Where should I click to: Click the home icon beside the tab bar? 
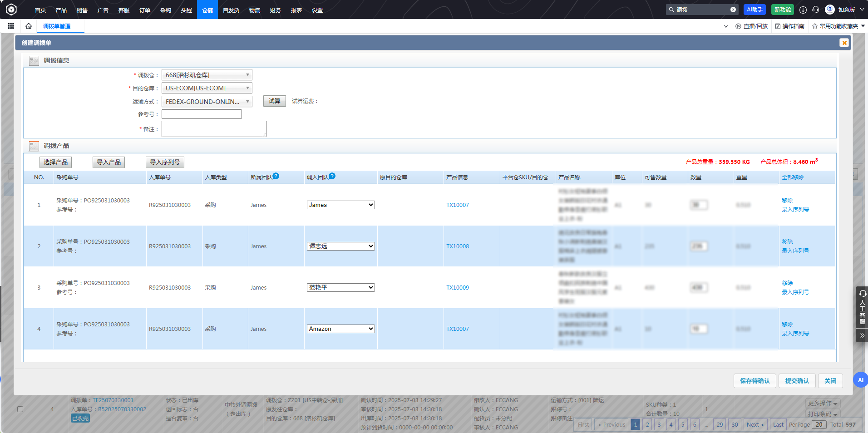tap(29, 26)
